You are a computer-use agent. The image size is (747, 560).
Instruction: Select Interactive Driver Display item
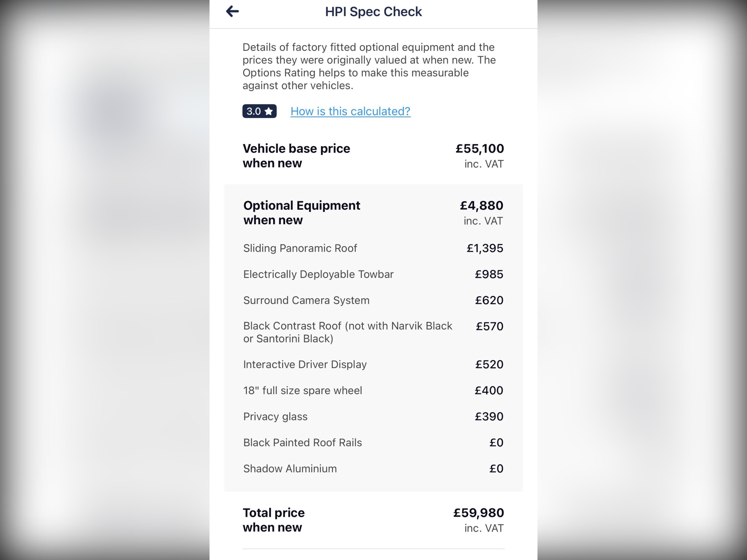point(305,364)
